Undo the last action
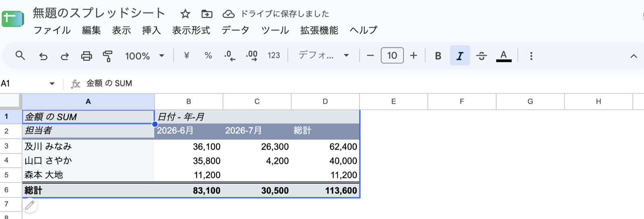The height and width of the screenshot is (219, 644). pos(43,56)
